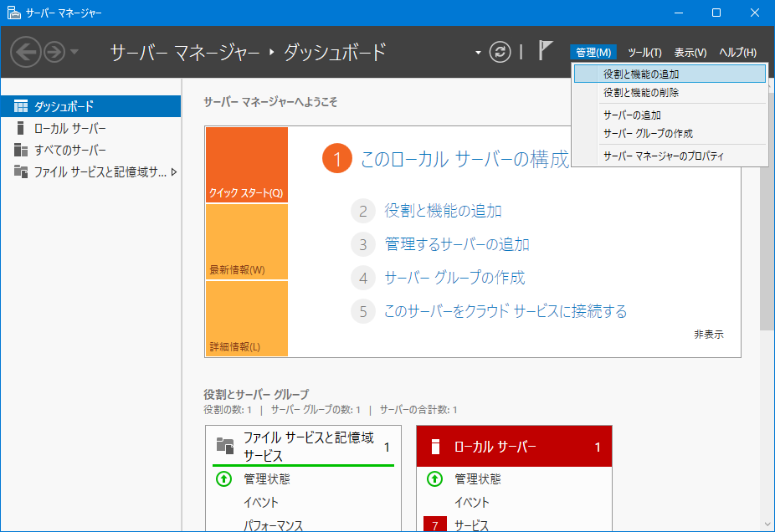Click the forward navigation arrow
The width and height of the screenshot is (775, 532).
54,52
